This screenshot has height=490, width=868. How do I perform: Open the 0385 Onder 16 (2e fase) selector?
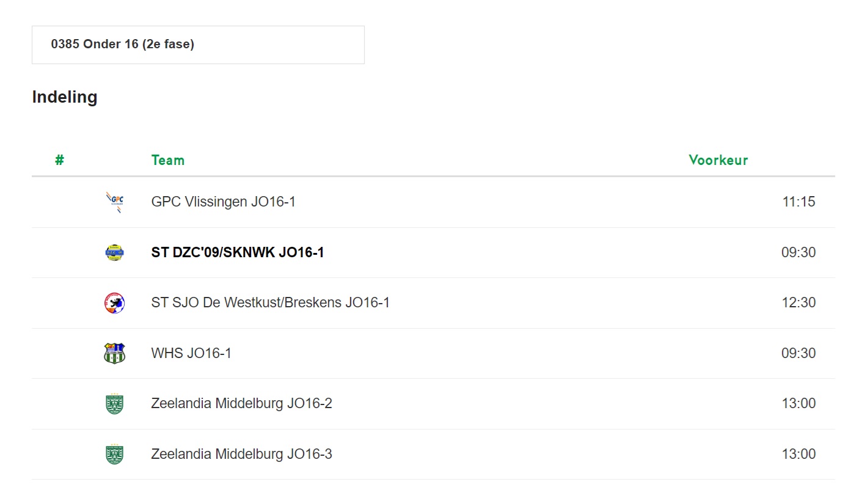point(198,45)
